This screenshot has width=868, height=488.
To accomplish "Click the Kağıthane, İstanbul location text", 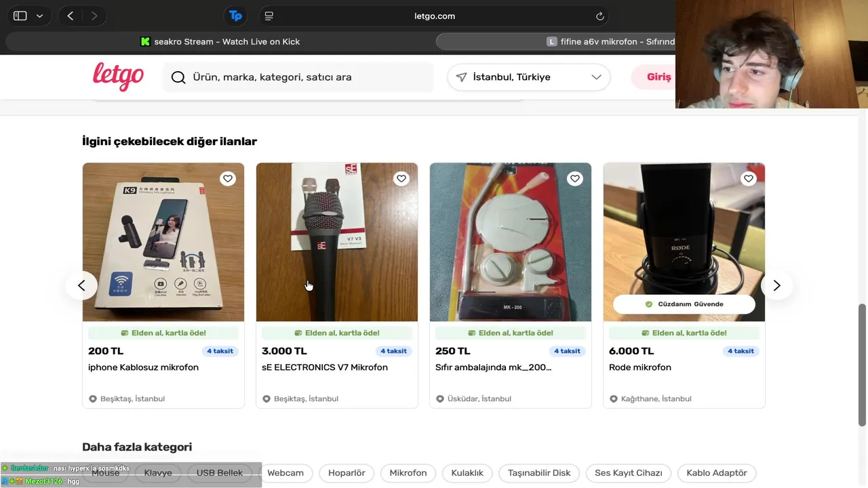I will click(656, 399).
